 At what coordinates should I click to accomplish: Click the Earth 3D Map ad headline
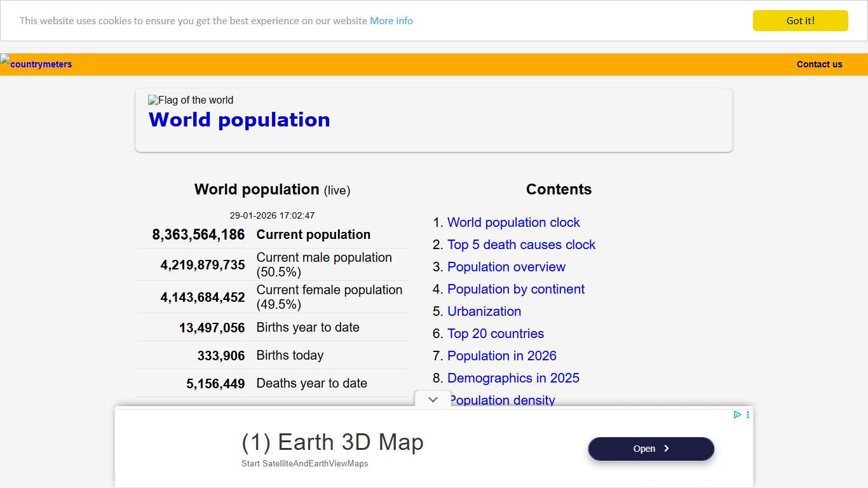pyautogui.click(x=333, y=442)
